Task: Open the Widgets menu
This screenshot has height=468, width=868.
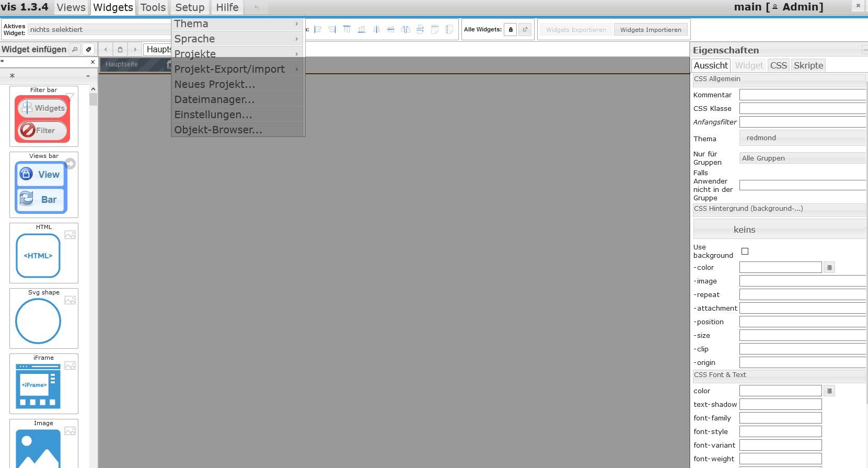Action: click(113, 7)
